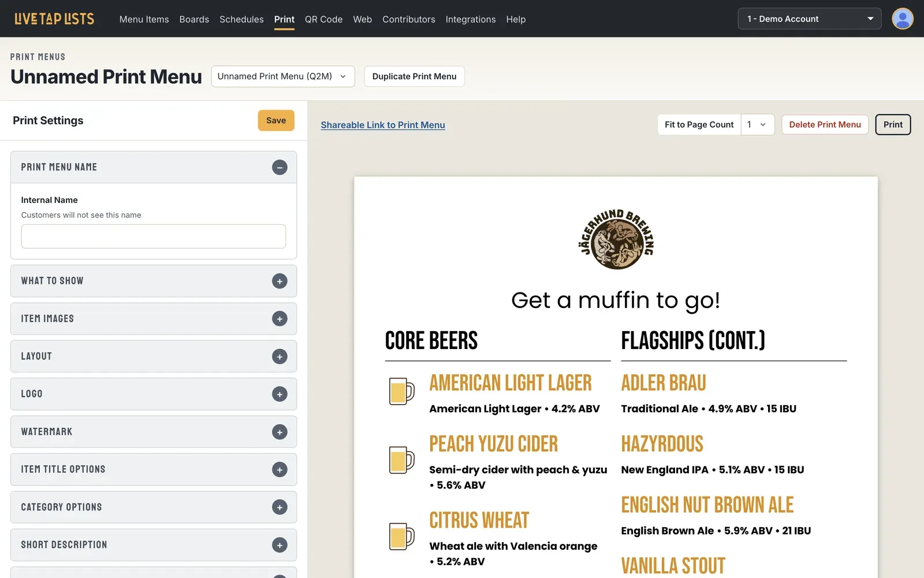The height and width of the screenshot is (578, 924).
Task: Expand the Category Options section
Action: point(280,507)
